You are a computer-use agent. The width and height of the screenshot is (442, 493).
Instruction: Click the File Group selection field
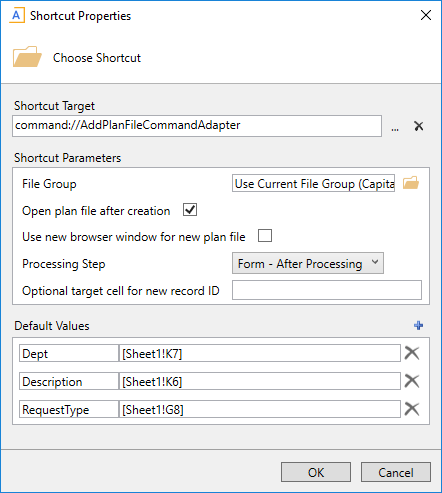pos(313,183)
